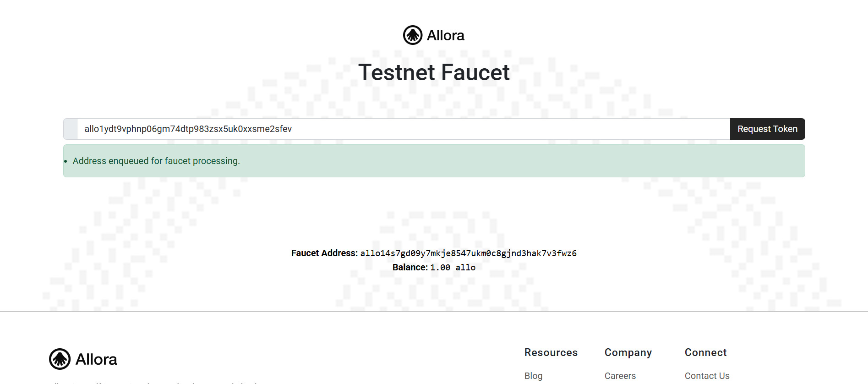Open the Contact Us link under Connect

point(707,376)
